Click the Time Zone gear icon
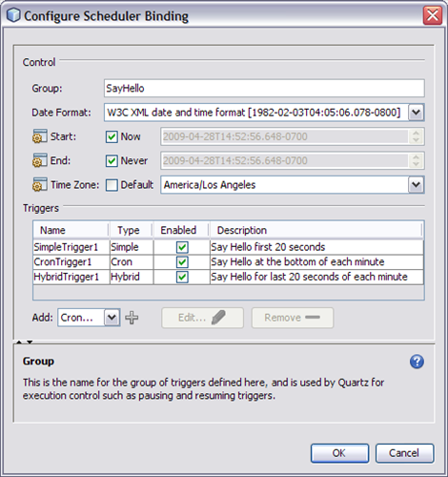This screenshot has width=448, height=477. coord(40,185)
